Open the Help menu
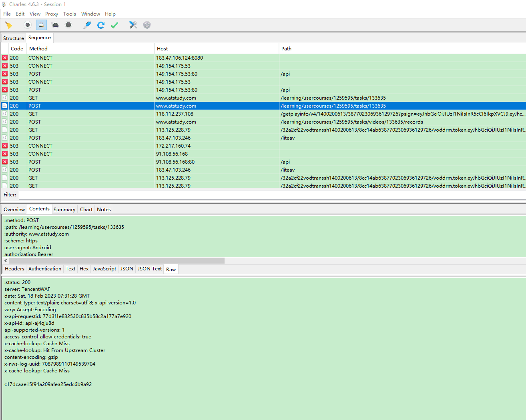The image size is (526, 420). [x=110, y=14]
